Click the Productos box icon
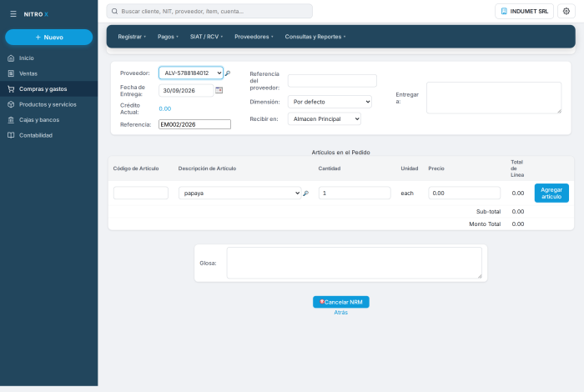584x392 pixels. pyautogui.click(x=11, y=104)
